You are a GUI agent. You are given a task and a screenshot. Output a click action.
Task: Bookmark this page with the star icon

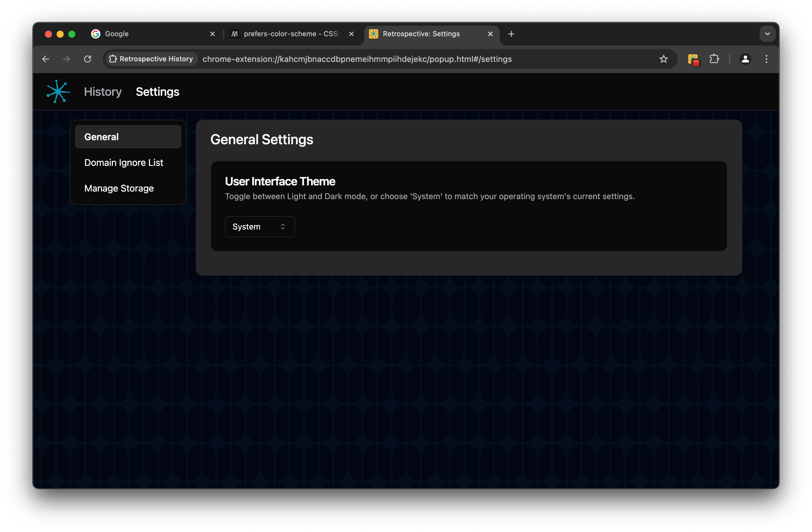point(663,59)
